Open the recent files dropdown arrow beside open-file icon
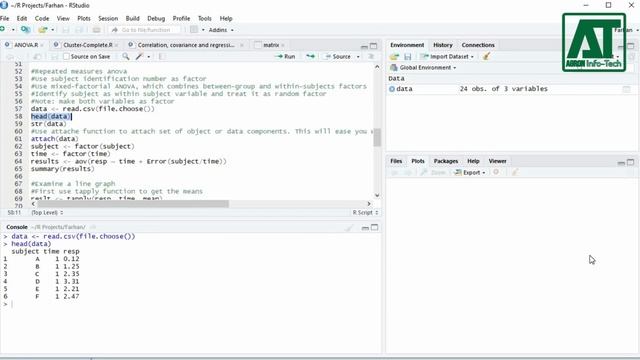640x360 pixels. (52, 30)
